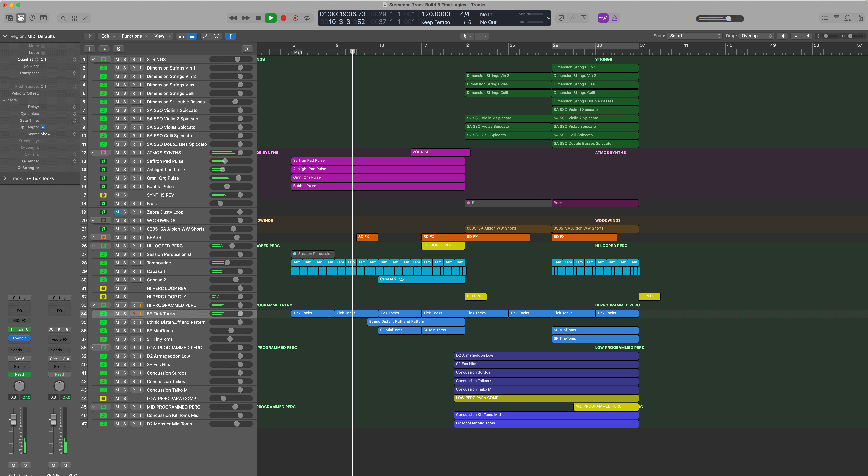This screenshot has height=476, width=868.
Task: Open the View menu
Action: point(162,36)
